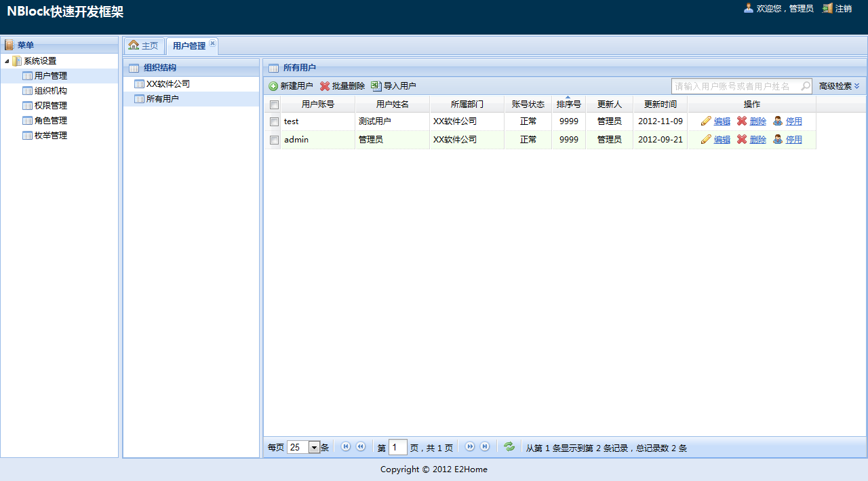Open 组织机构 in the left menu tree

[x=51, y=91]
